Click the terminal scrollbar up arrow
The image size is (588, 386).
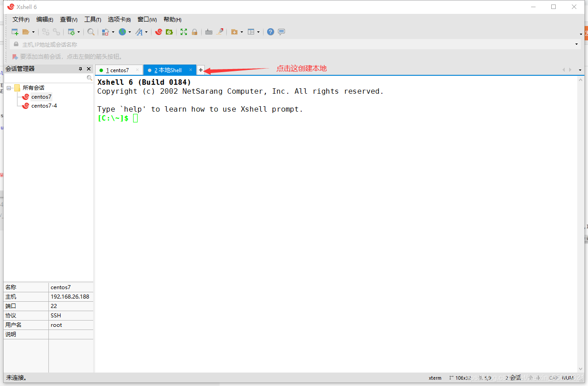581,80
